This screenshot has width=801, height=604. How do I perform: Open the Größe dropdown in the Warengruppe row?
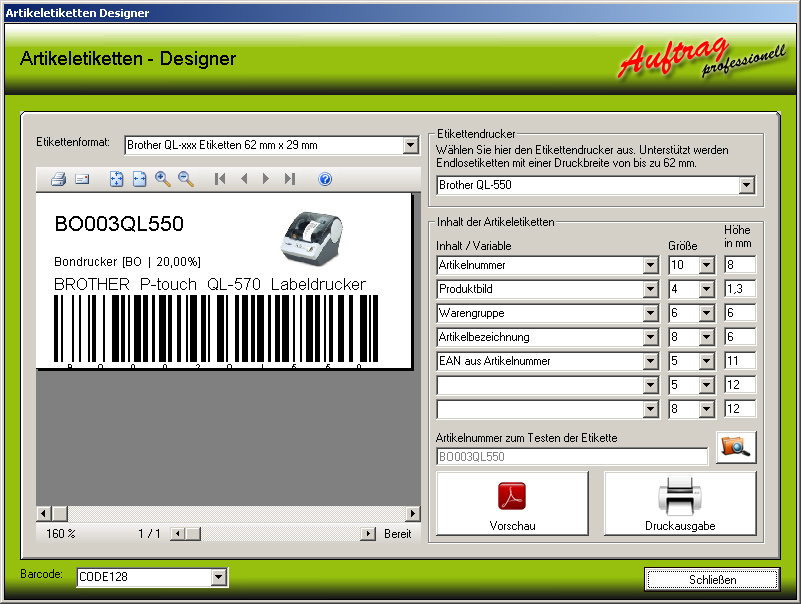[706, 313]
